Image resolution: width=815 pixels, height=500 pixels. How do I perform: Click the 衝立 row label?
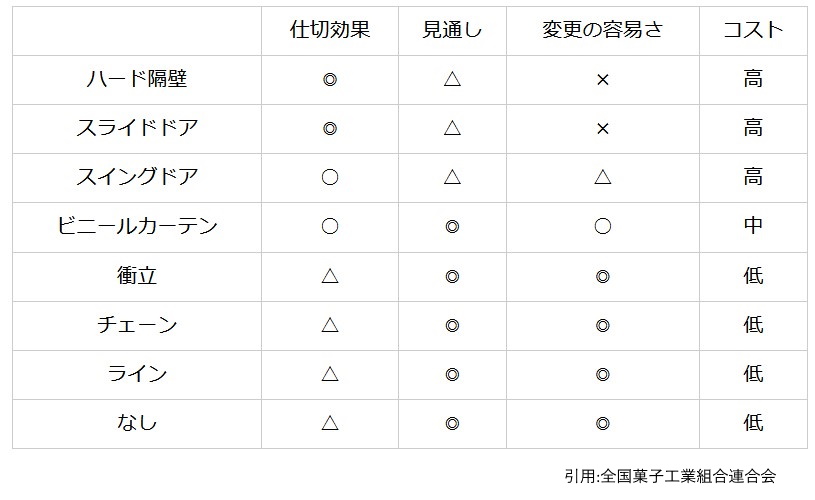(x=137, y=275)
